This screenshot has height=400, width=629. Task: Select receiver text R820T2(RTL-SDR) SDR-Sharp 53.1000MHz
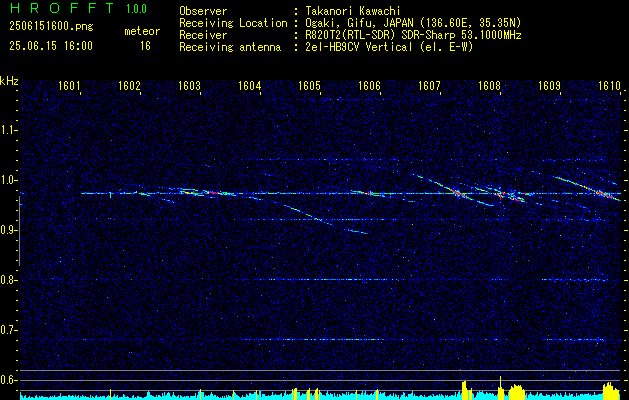tap(414, 35)
